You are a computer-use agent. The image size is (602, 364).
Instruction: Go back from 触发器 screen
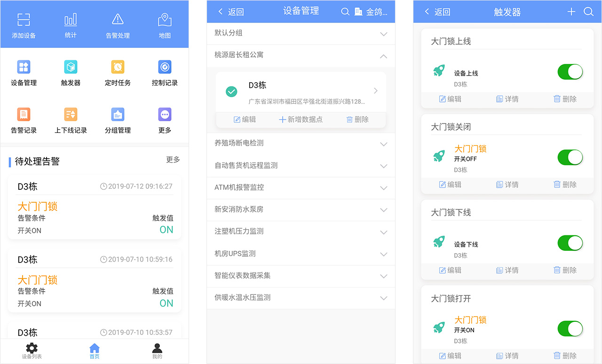pyautogui.click(x=437, y=12)
